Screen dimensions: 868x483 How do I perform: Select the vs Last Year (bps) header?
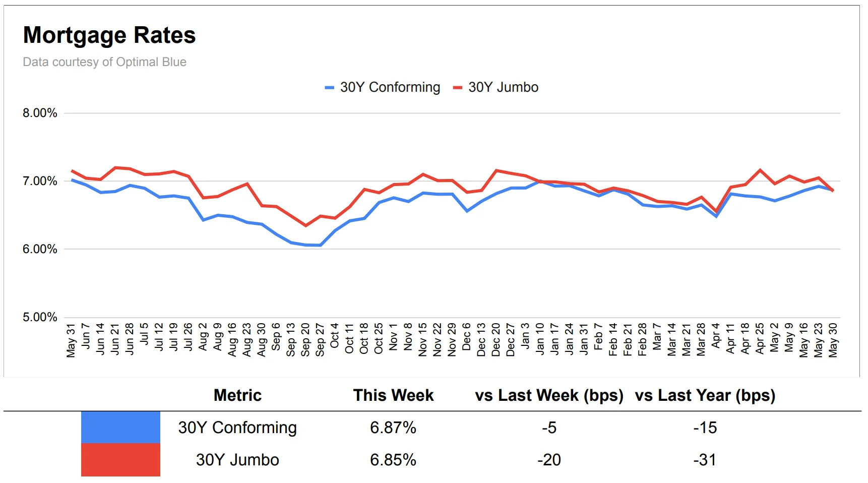(705, 395)
